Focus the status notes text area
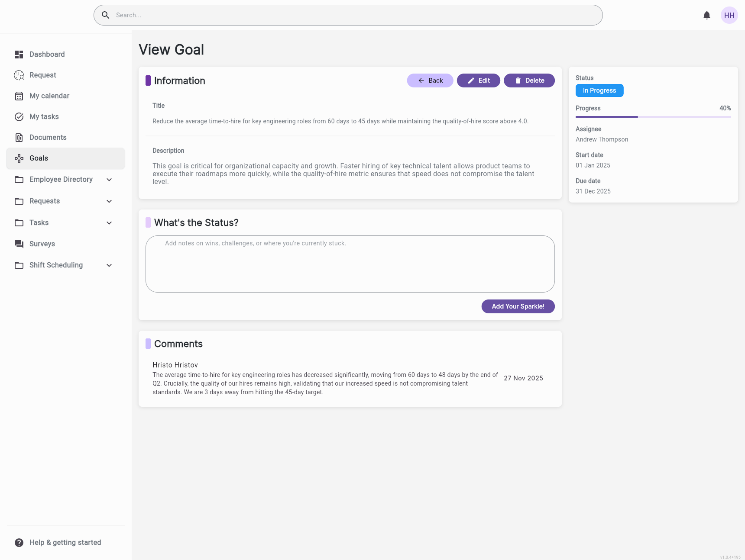 coord(350,264)
